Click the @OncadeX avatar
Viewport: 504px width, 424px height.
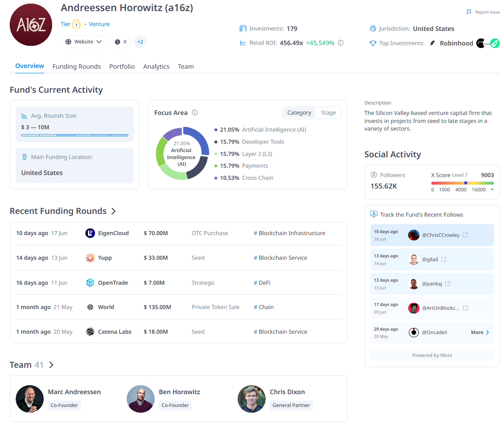coord(414,332)
